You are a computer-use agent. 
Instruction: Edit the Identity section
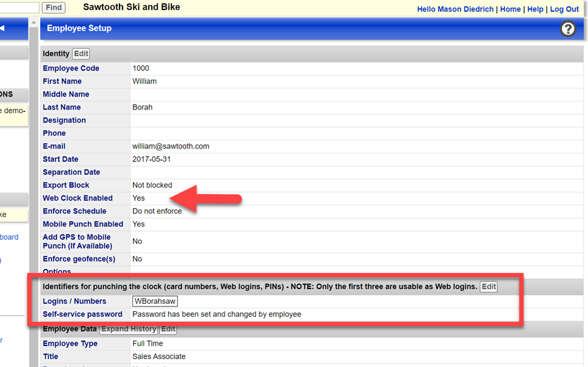point(81,54)
